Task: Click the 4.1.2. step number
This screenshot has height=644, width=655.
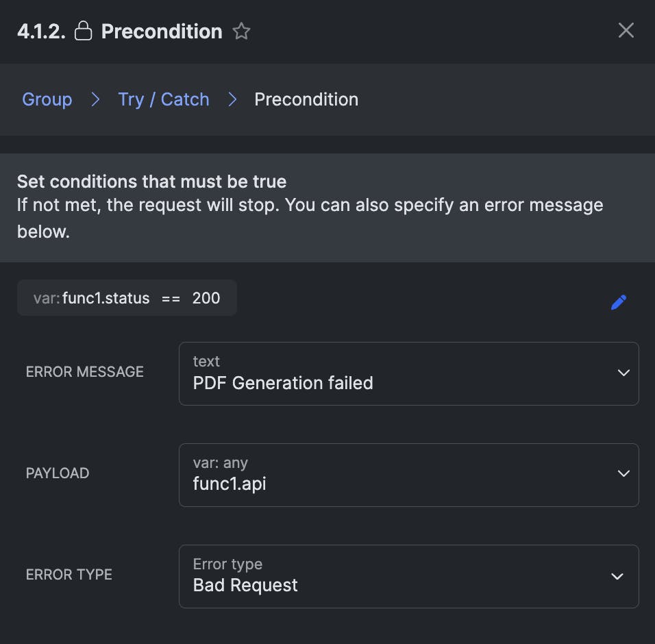Action: 41,32
